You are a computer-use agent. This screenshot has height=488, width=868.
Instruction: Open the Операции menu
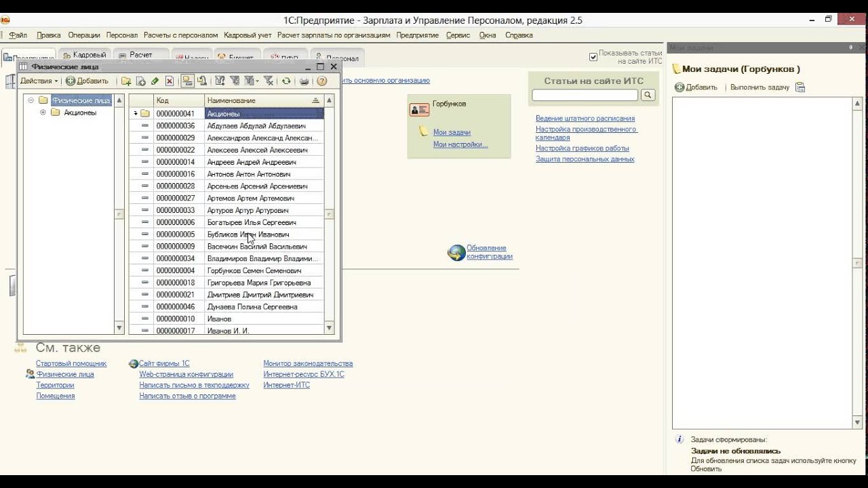coord(84,35)
